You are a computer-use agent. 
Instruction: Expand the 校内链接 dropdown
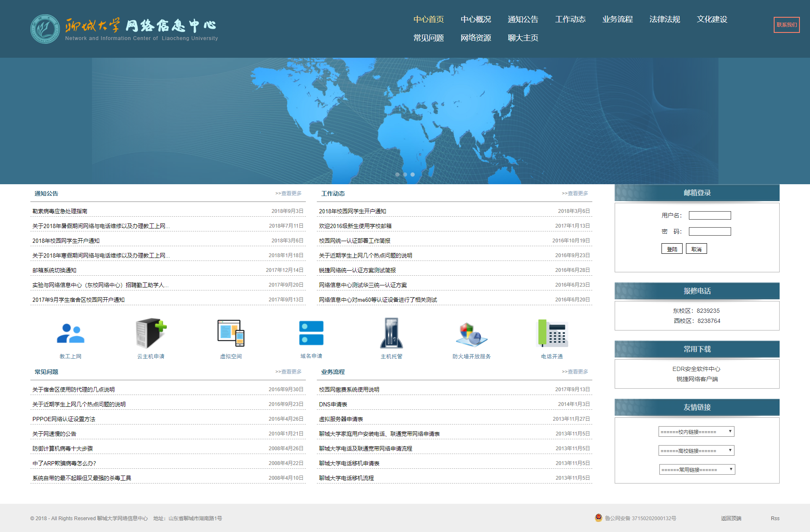tap(696, 432)
